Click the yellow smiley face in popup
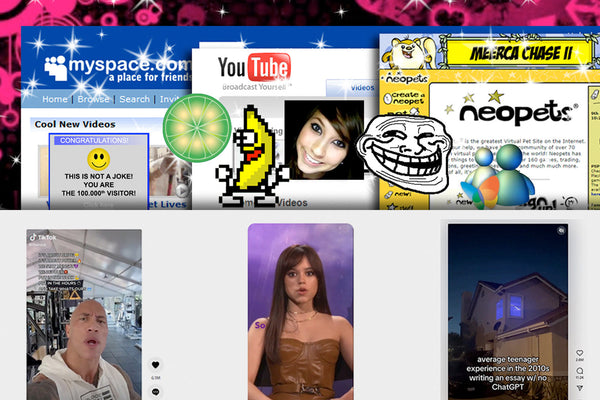The height and width of the screenshot is (400, 600). point(98,159)
